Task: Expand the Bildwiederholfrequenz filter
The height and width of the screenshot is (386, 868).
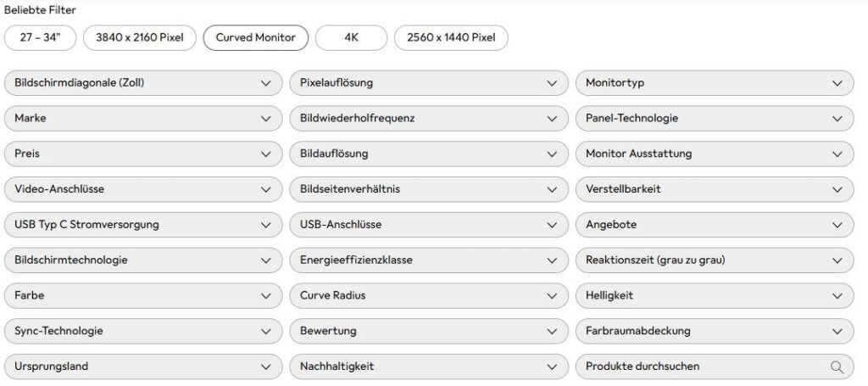Action: 429,119
